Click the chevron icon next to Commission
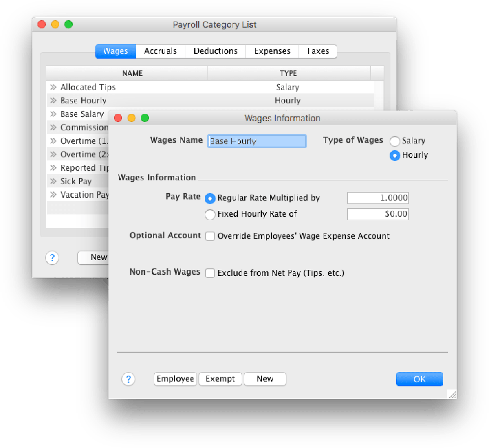 53,127
